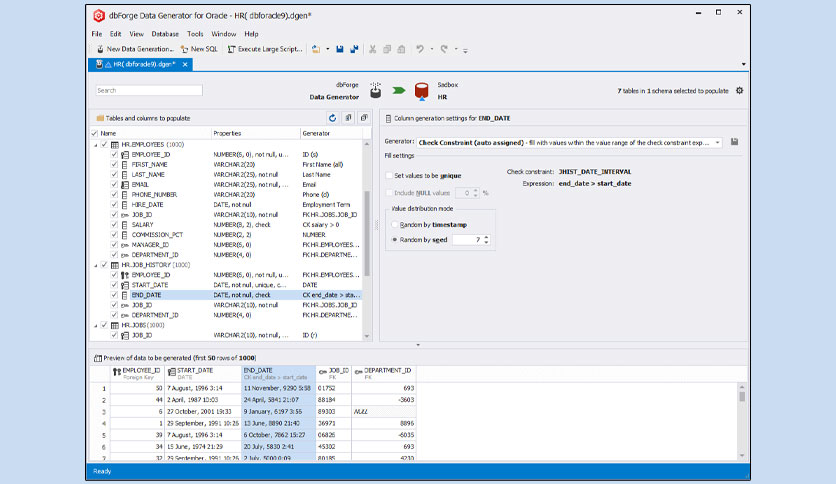The image size is (836, 484).
Task: Click the expand all icon in Tables panel
Action: click(348, 118)
